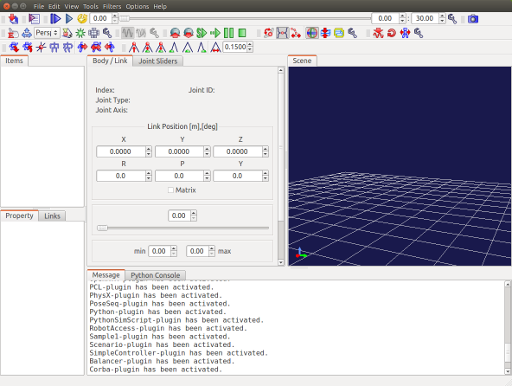Click the rightmost toolbar wrench icon
Image resolution: width=512 pixels, height=386 pixels.
tap(418, 33)
